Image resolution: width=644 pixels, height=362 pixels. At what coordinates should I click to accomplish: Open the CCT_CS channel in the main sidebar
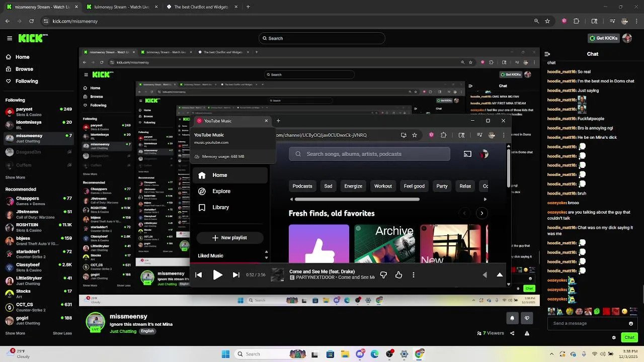click(39, 307)
